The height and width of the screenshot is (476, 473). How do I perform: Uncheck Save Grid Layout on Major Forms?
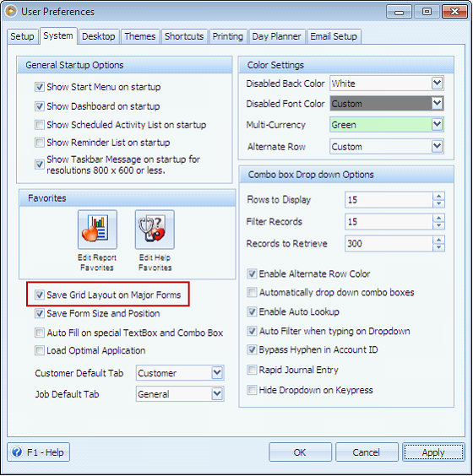click(x=40, y=295)
